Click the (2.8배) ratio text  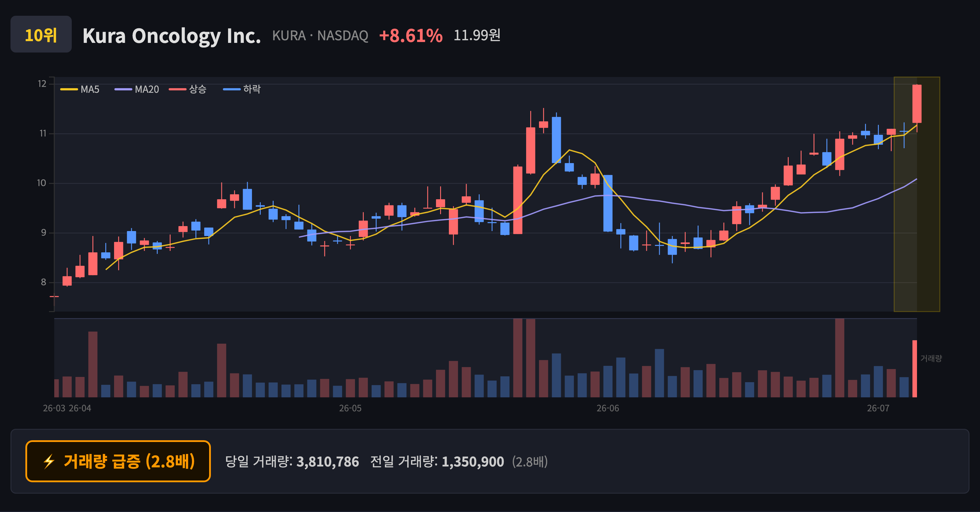click(x=530, y=462)
